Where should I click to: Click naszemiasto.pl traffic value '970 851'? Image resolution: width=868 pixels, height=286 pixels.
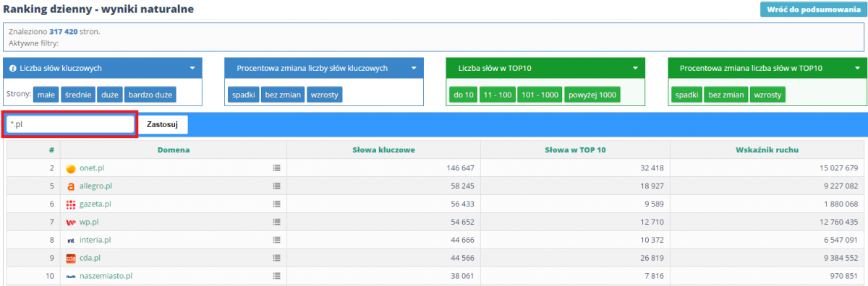pyautogui.click(x=843, y=277)
